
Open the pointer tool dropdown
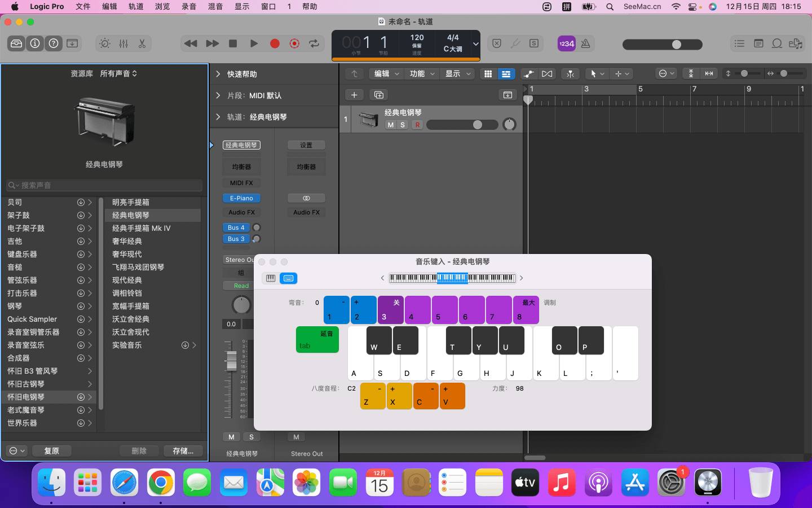(x=597, y=74)
